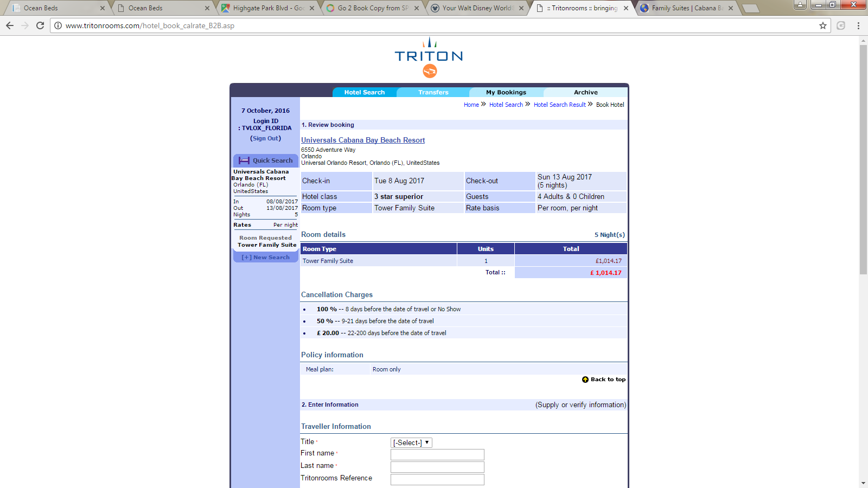Click the First name input field

pos(437,454)
